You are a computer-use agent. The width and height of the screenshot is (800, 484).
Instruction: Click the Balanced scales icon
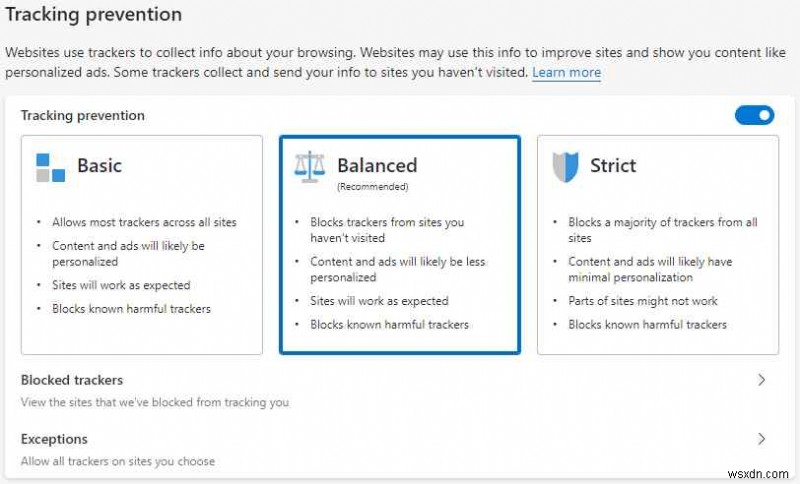pyautogui.click(x=309, y=167)
